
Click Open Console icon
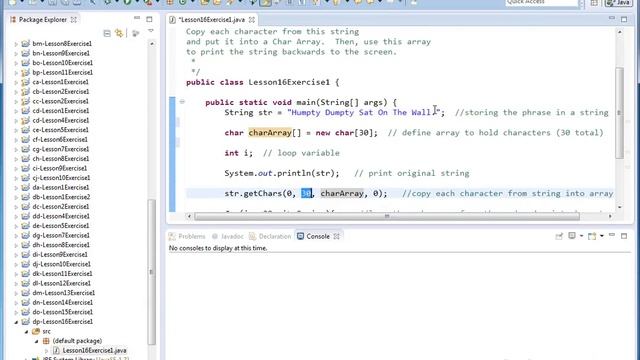tap(592, 236)
